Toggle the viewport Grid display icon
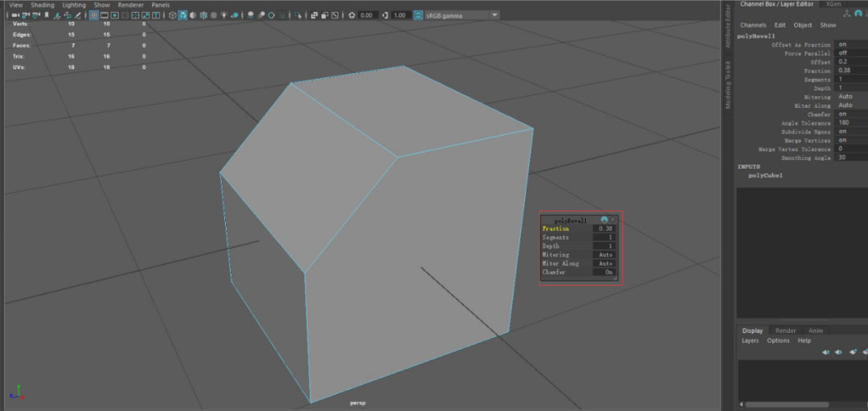The image size is (868, 411). (94, 15)
